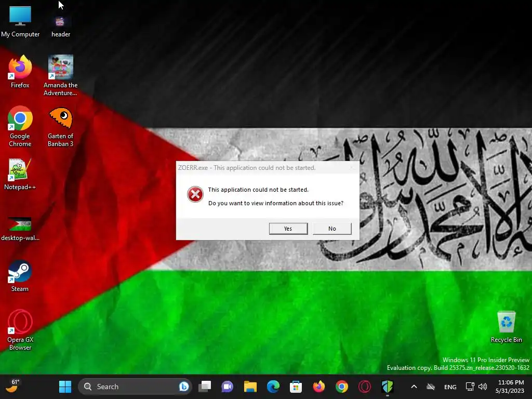Viewport: 532px width, 399px height.
Task: Switch the ENG input language indicator
Action: click(x=450, y=387)
